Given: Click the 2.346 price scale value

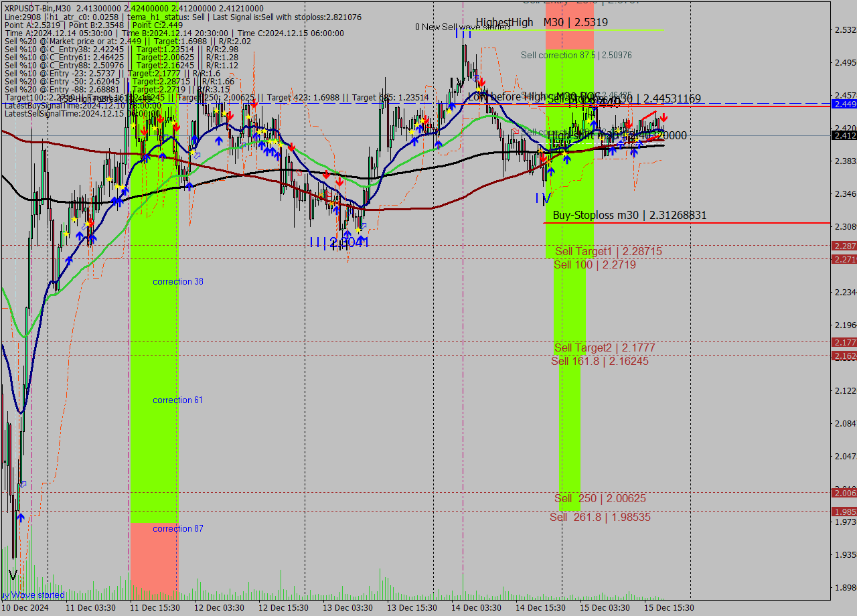Looking at the screenshot, I should tap(846, 194).
